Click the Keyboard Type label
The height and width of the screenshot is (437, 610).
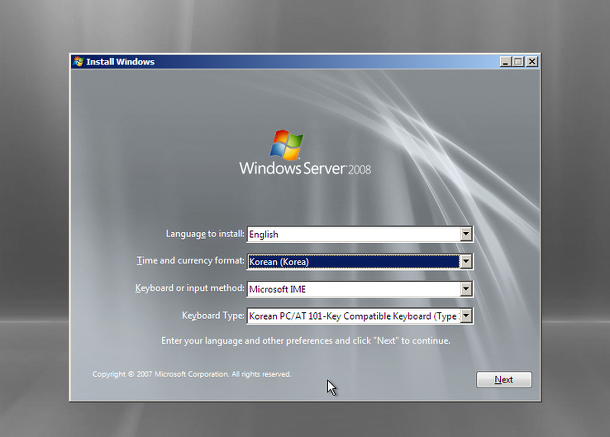[x=213, y=315]
